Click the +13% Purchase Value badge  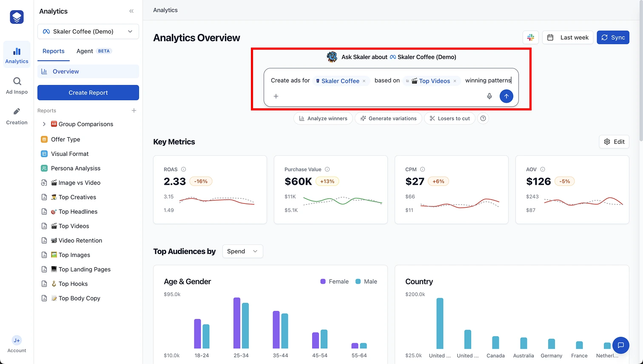coord(327,181)
